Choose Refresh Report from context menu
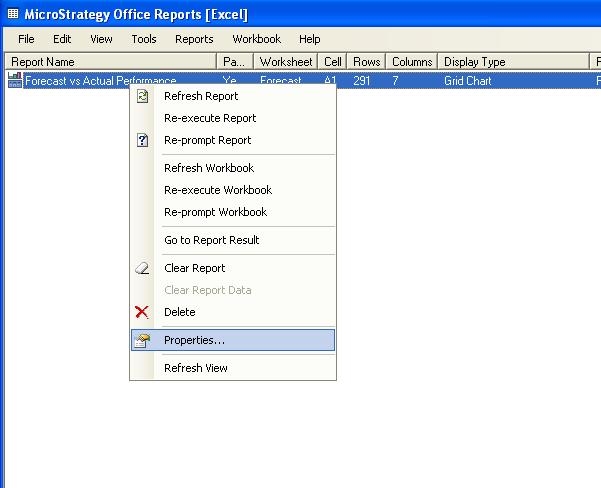This screenshot has width=601, height=488. pos(233,96)
